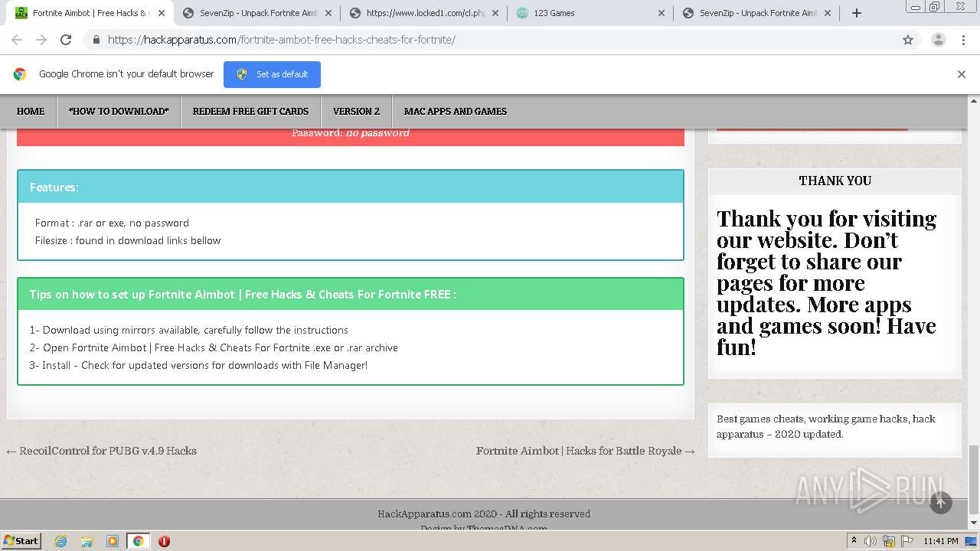Open Internet Explorer from the taskbar
The width and height of the screenshot is (980, 551).
(61, 541)
